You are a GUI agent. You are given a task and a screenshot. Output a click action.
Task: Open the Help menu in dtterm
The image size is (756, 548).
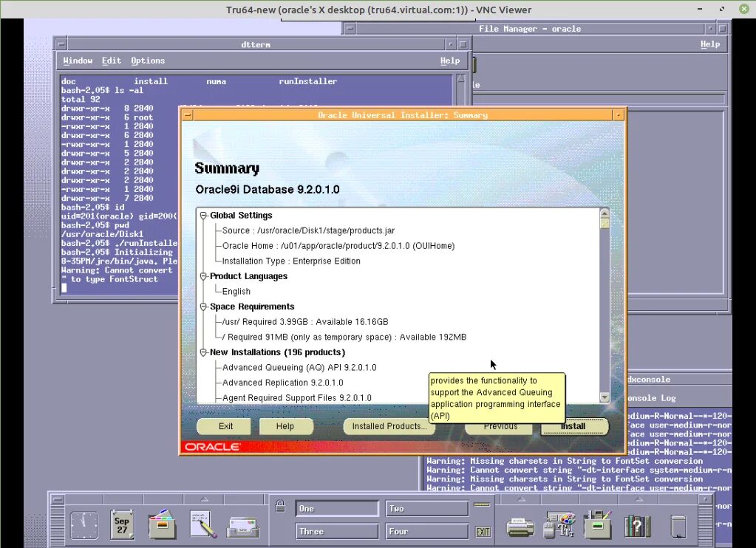450,61
